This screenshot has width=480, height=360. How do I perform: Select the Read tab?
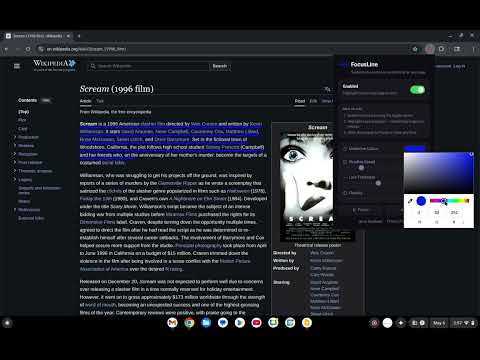tap(300, 101)
